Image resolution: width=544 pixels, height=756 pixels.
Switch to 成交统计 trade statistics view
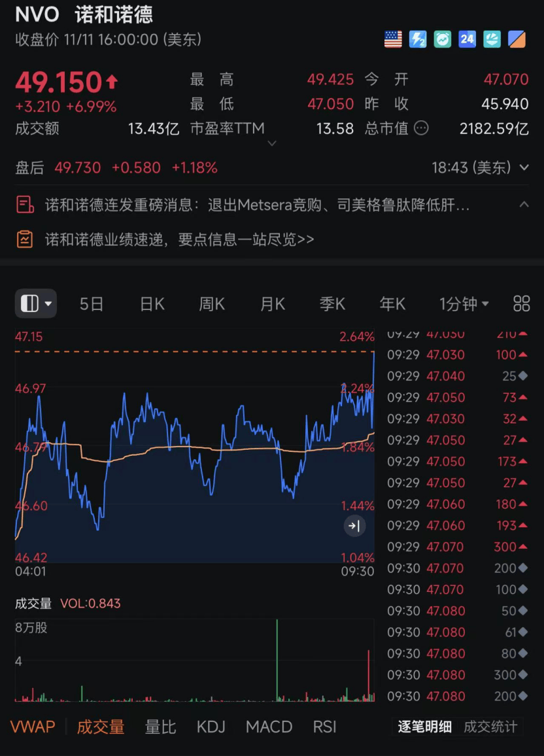click(490, 727)
